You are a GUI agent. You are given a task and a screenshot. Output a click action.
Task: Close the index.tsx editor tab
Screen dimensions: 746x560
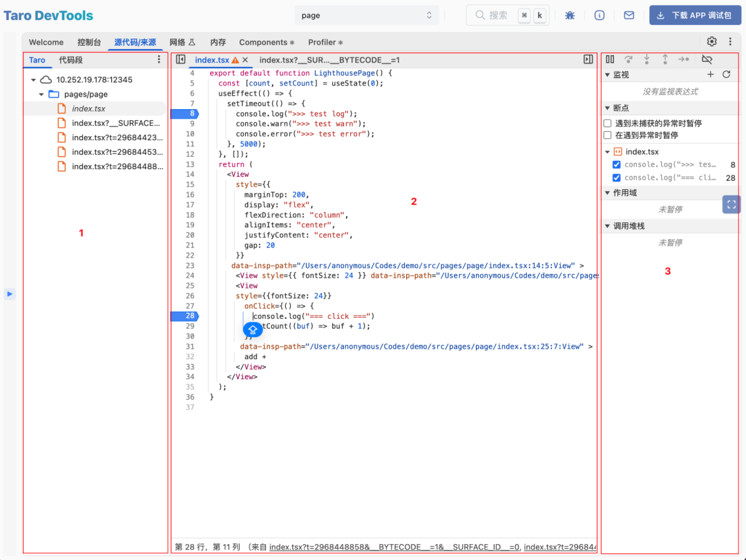pyautogui.click(x=245, y=60)
